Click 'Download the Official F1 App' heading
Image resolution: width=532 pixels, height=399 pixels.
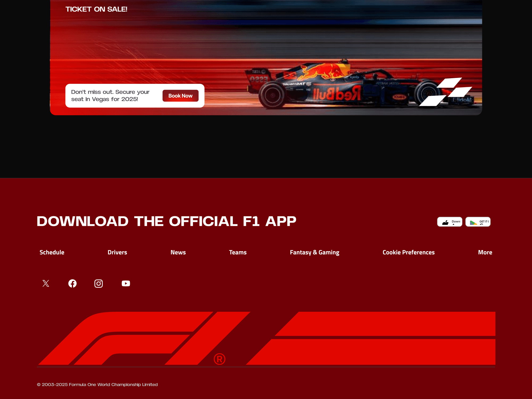pyautogui.click(x=167, y=221)
